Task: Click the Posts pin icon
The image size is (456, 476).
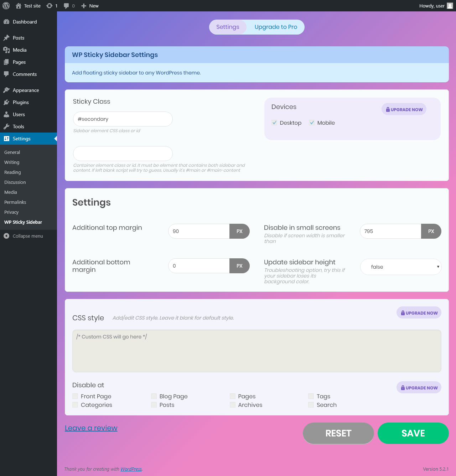Action: pyautogui.click(x=6, y=38)
